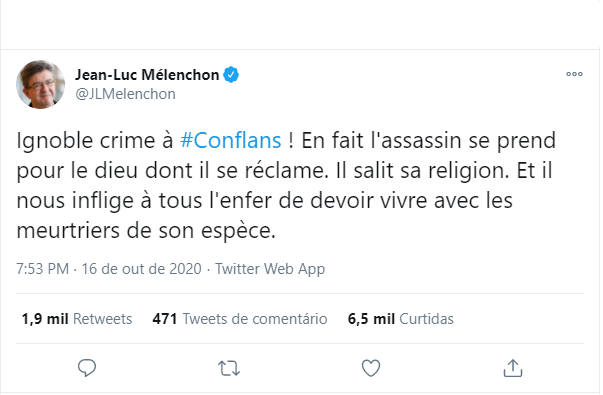The image size is (603, 395).
Task: Click the Jean-Luc Mélenchon display name
Action: coord(147,75)
